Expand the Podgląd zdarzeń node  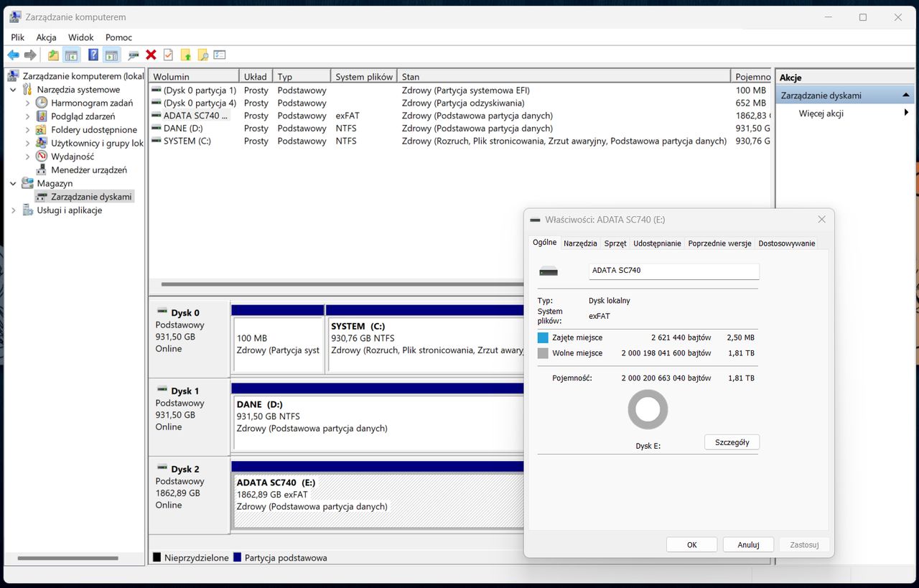pyautogui.click(x=27, y=116)
